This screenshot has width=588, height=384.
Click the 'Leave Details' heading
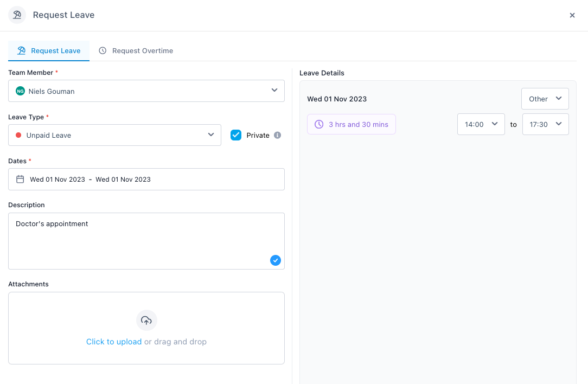click(322, 73)
